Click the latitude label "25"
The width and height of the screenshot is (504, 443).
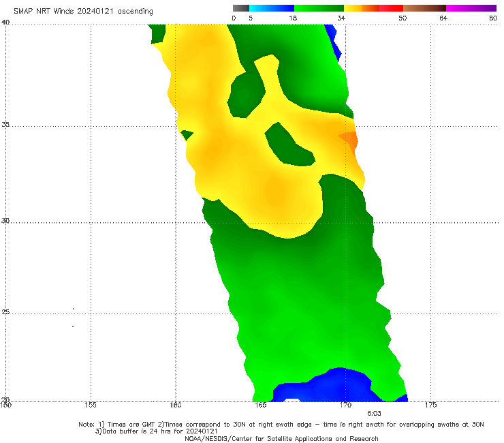pos(5,311)
